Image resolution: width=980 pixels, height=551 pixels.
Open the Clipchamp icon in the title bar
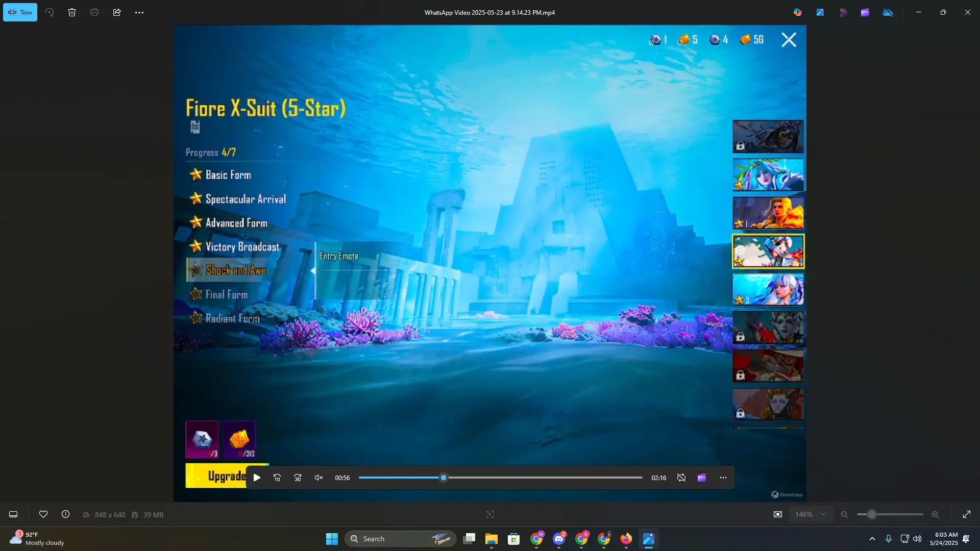pos(865,12)
